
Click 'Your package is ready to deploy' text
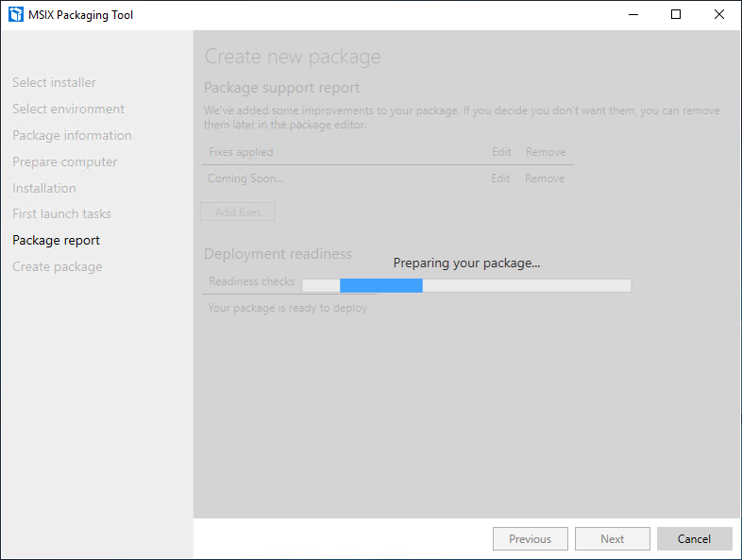pyautogui.click(x=288, y=308)
